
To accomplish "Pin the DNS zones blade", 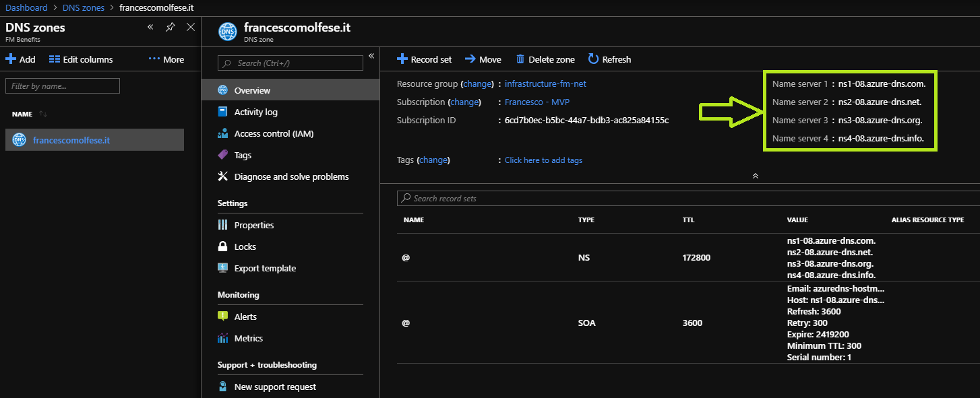I will [171, 28].
